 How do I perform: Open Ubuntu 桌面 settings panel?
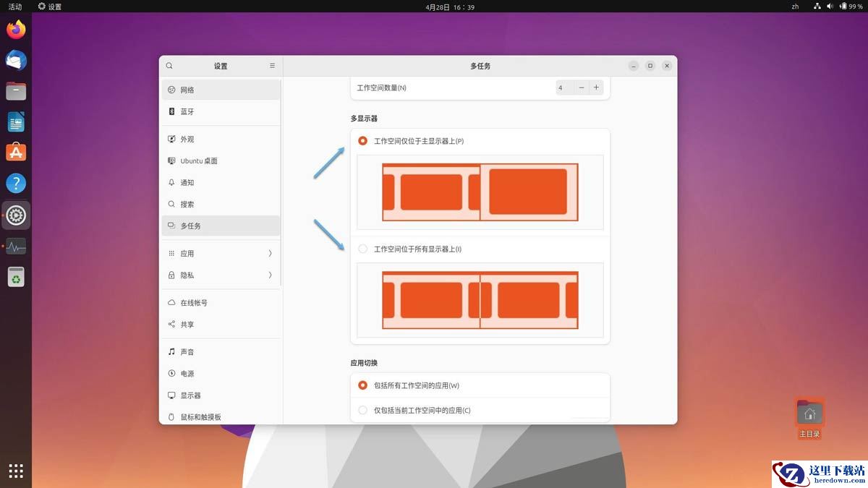(221, 160)
